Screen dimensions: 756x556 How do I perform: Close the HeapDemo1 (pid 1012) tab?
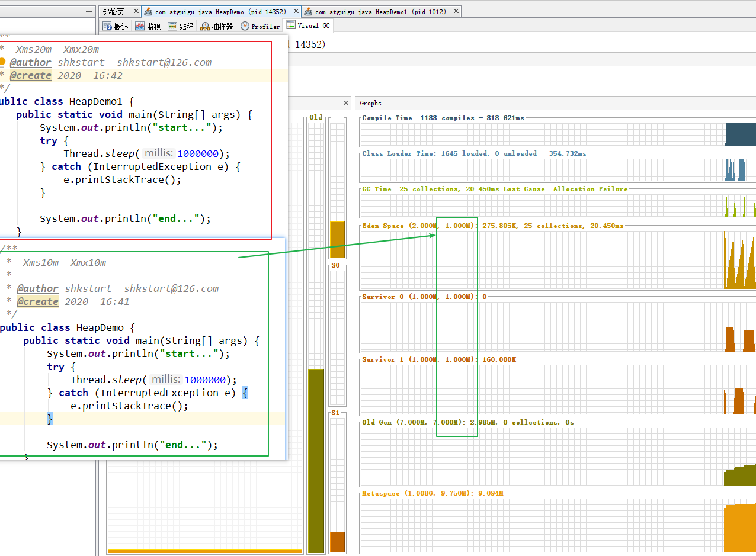455,12
